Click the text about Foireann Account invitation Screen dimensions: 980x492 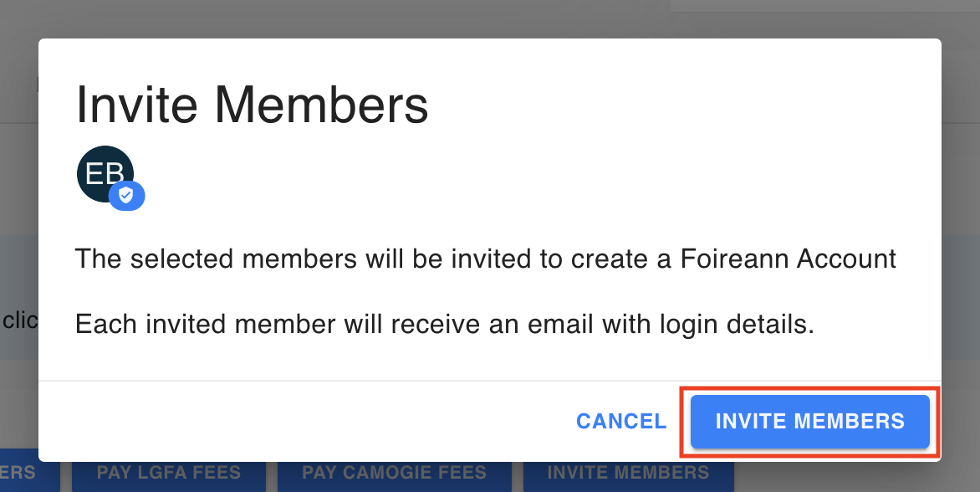point(486,259)
